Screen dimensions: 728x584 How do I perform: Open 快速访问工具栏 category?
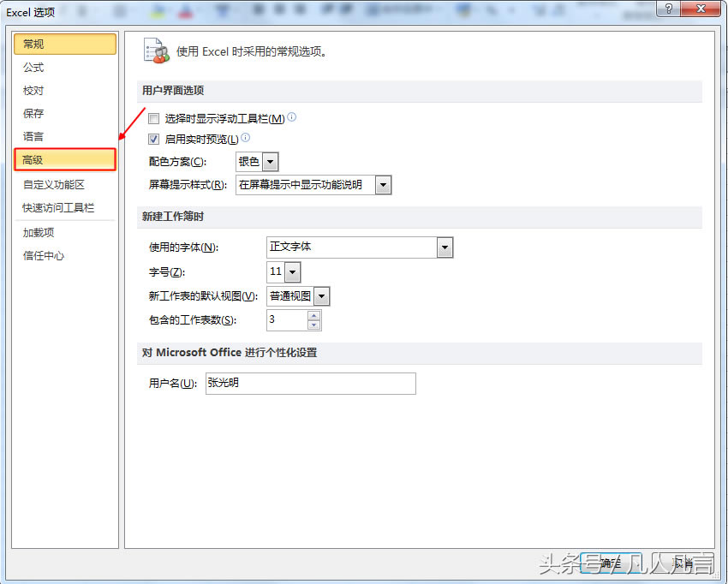tap(65, 207)
